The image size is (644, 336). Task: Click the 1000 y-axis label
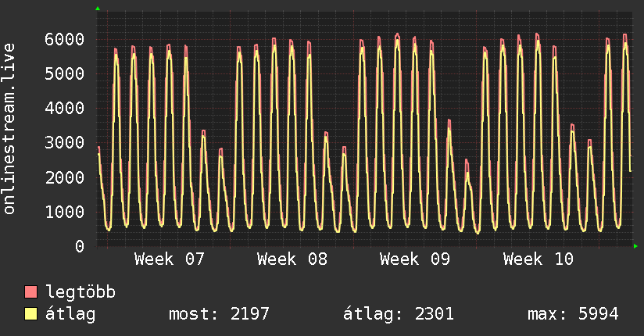[x=65, y=212]
